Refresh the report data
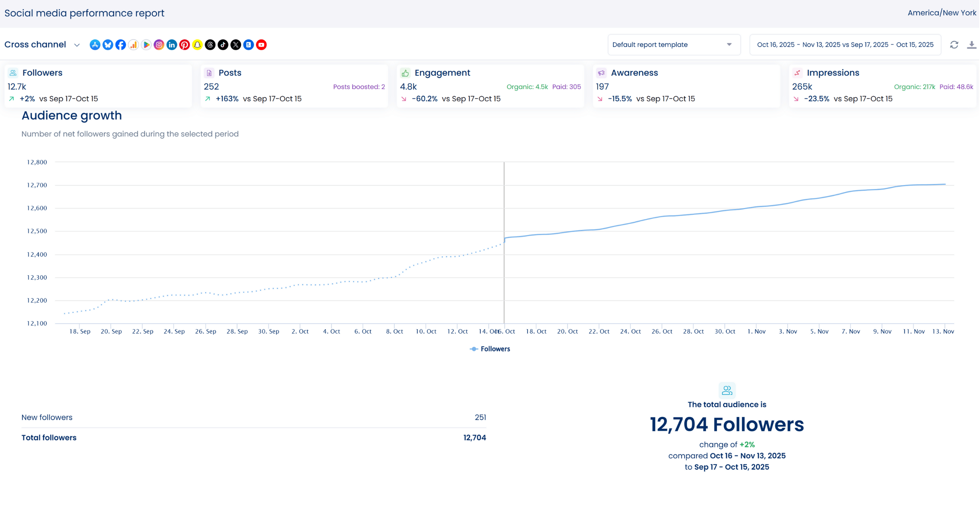This screenshot has width=980, height=508. click(x=954, y=45)
